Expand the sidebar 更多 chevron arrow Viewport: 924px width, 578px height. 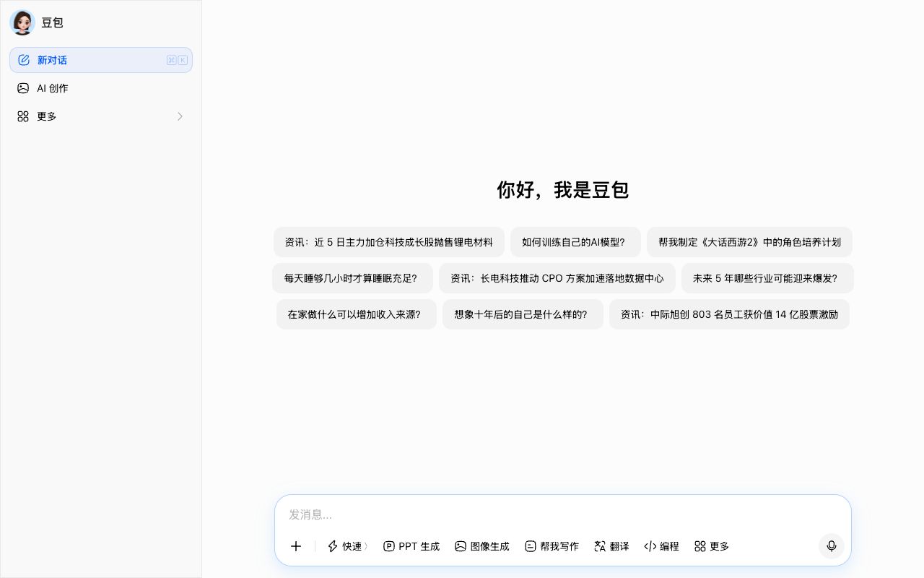[x=180, y=116]
